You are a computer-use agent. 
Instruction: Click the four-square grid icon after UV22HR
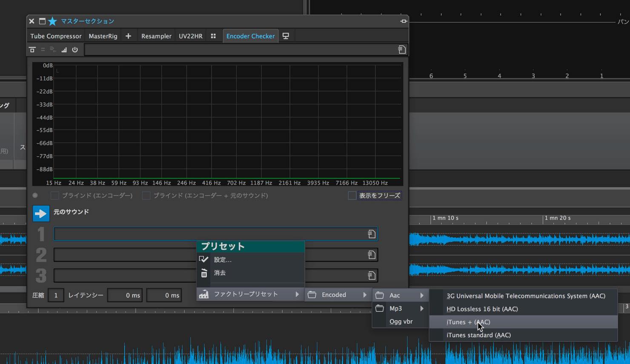point(213,36)
